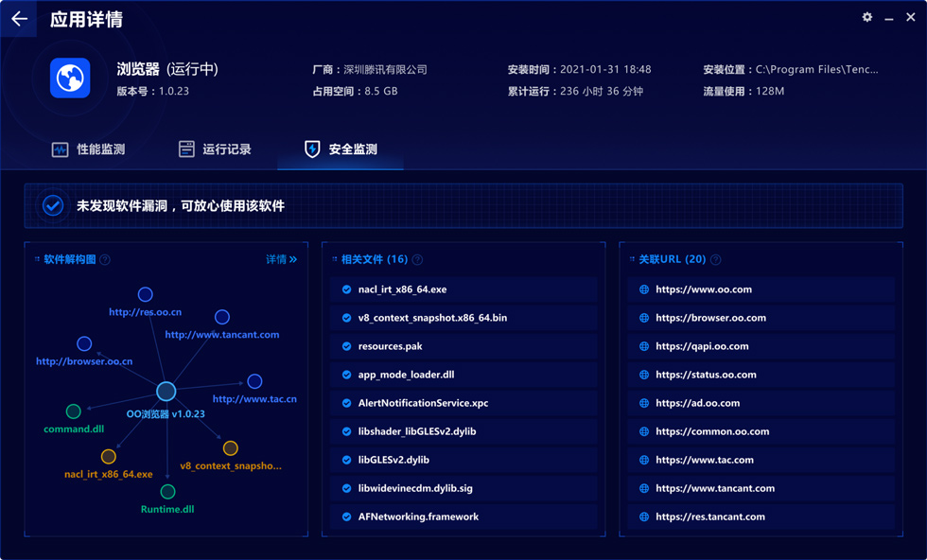Click the checkmark beside resources.pak
Screen dimensions: 927x560
tap(346, 346)
